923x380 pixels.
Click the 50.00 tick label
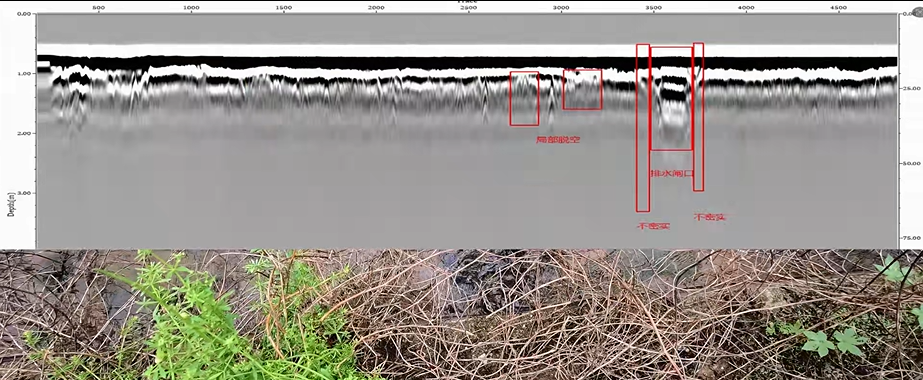910,163
